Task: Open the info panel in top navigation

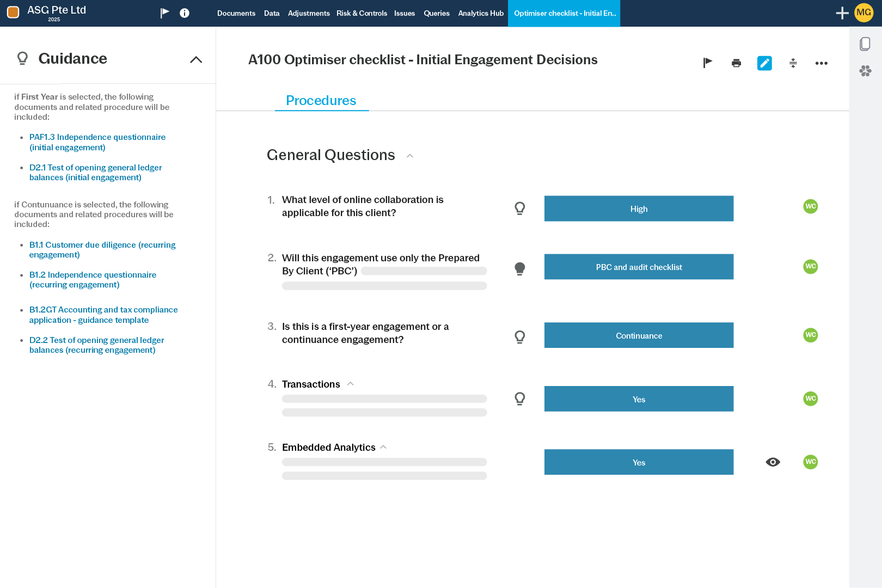Action: [185, 13]
